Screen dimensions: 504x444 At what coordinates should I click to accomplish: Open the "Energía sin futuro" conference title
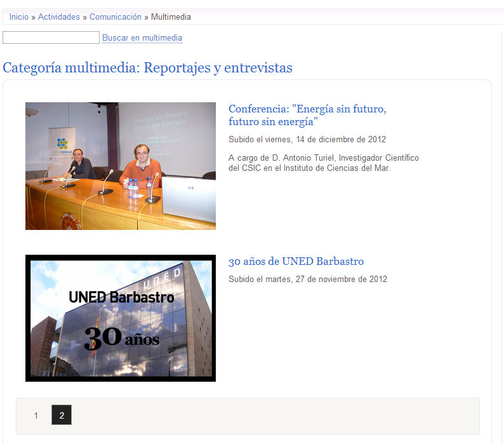(307, 115)
